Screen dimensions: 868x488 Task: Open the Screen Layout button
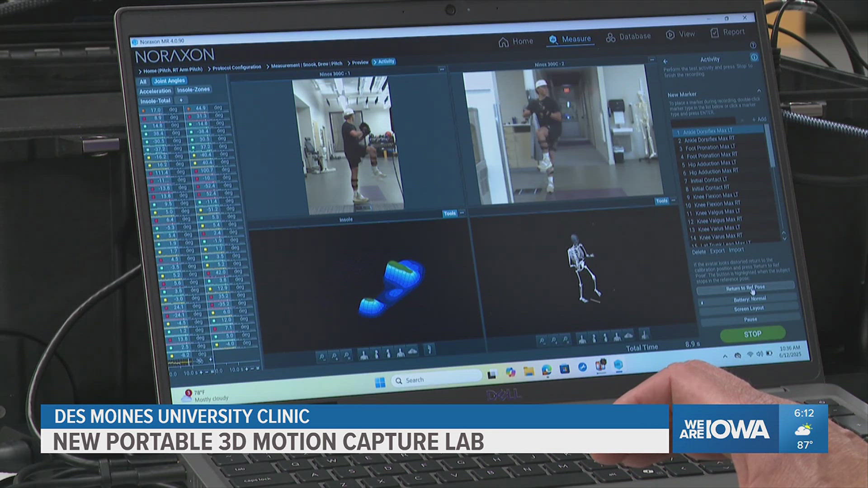point(749,309)
